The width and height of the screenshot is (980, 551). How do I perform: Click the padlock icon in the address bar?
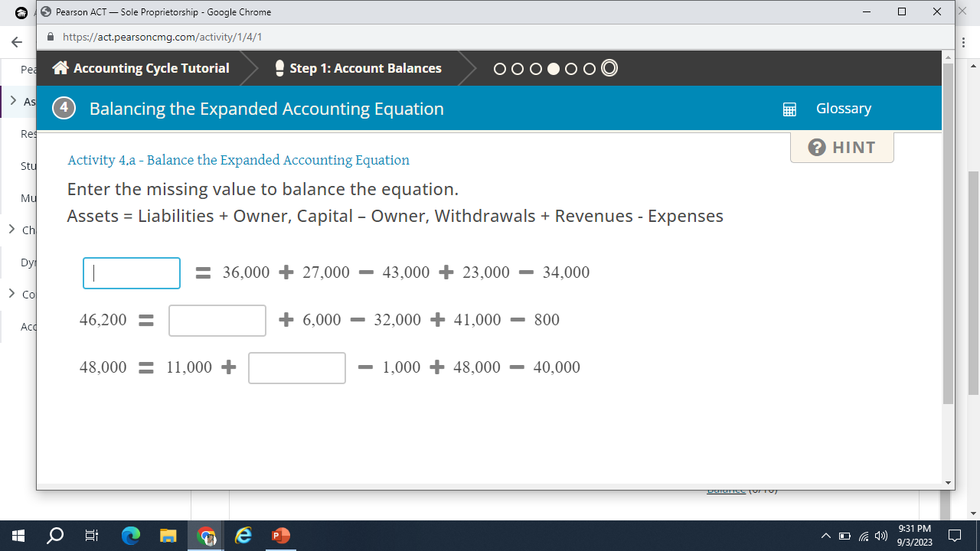(51, 37)
